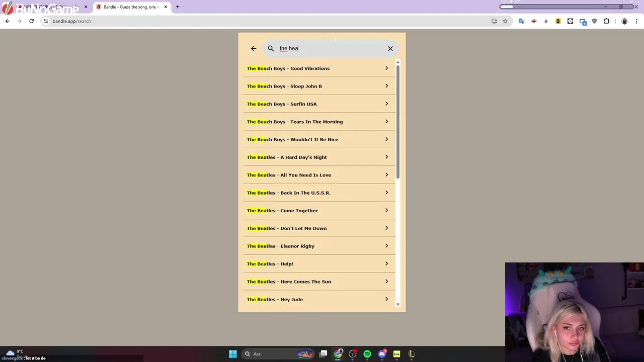Click into the 'the bea' search field
The width and height of the screenshot is (644, 362).
pyautogui.click(x=331, y=48)
